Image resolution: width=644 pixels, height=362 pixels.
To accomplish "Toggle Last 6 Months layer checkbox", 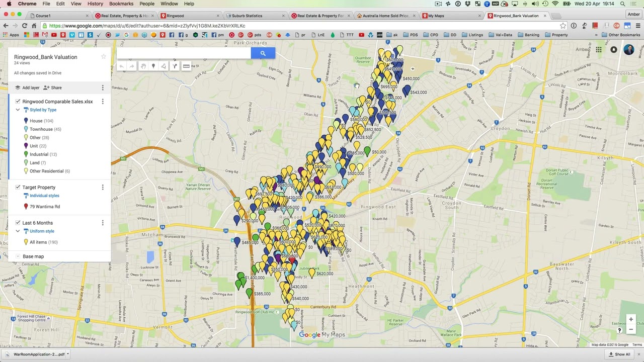I will coord(18,223).
